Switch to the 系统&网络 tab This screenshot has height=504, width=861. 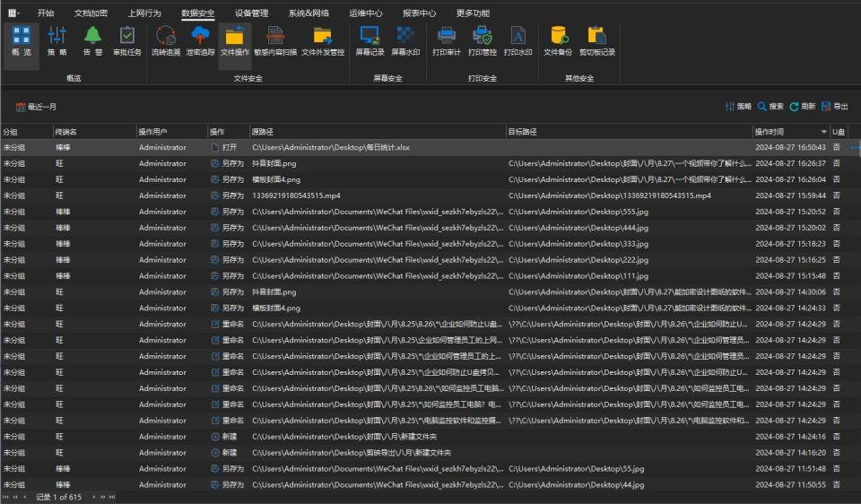pos(309,13)
